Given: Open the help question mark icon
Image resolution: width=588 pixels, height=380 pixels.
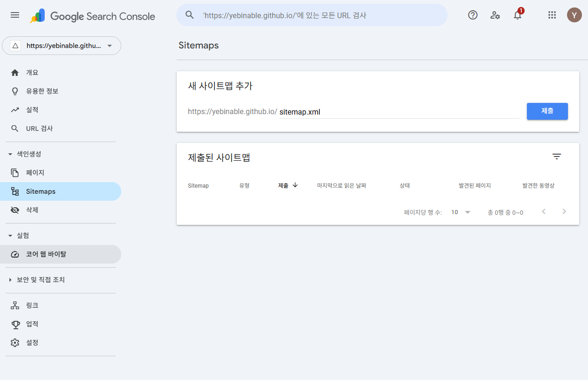Looking at the screenshot, I should point(473,15).
